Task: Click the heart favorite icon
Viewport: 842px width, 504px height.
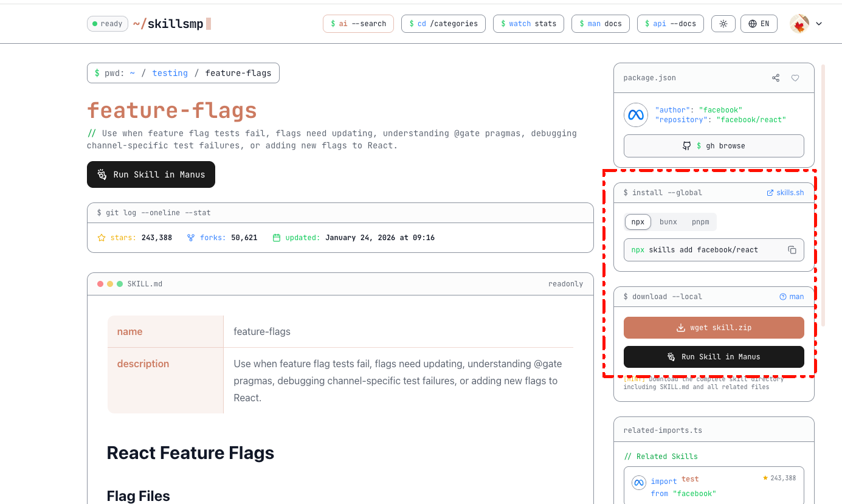Action: pyautogui.click(x=795, y=78)
